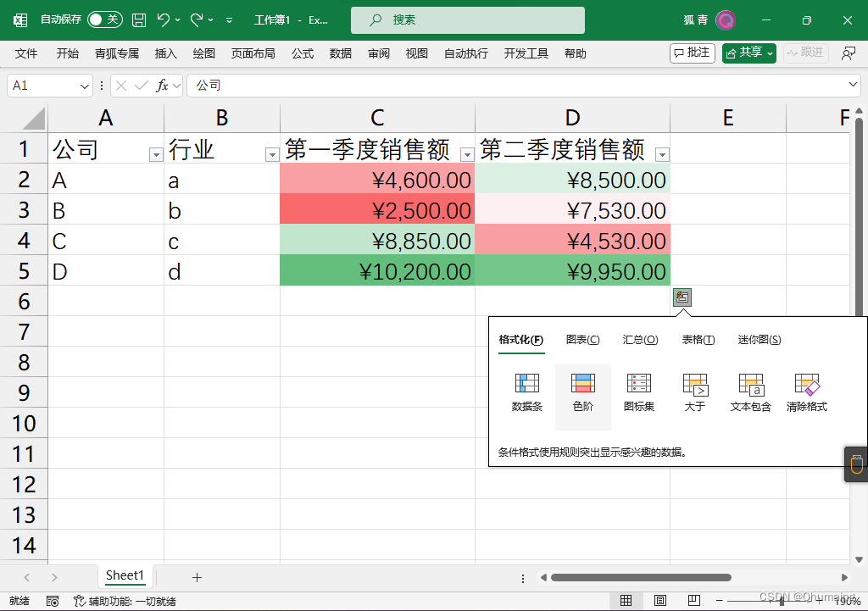Click the 批注 comments button
Viewport: 868px width, 611px height.
693,53
